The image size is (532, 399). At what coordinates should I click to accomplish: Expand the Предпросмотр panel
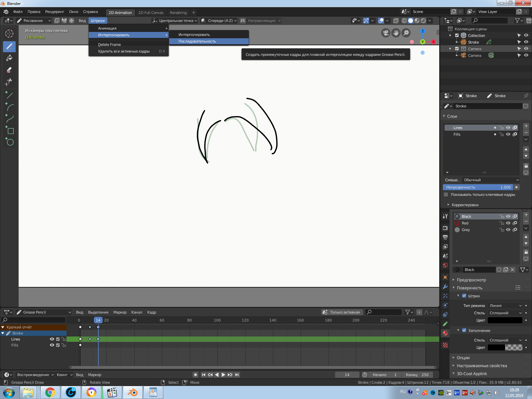pos(471,280)
